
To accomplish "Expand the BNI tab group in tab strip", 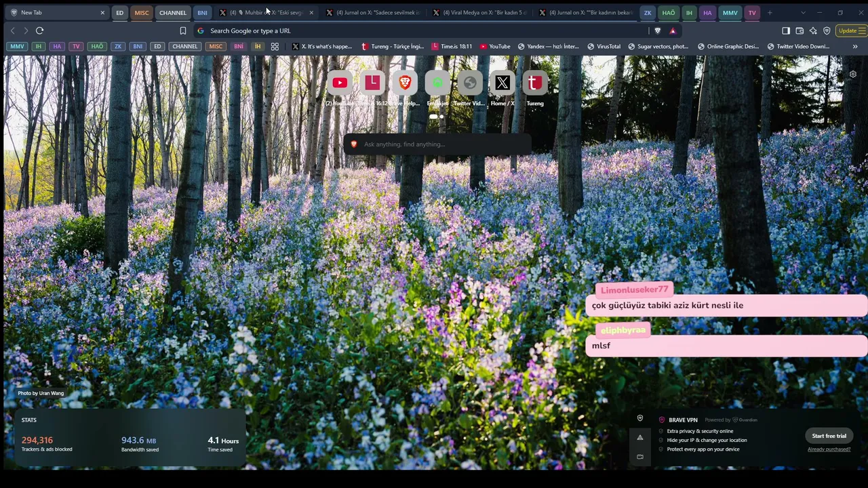I will pyautogui.click(x=202, y=13).
